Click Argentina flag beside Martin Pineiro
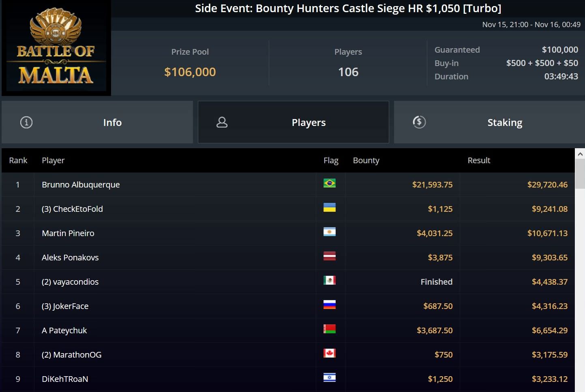585x392 pixels. pyautogui.click(x=329, y=232)
